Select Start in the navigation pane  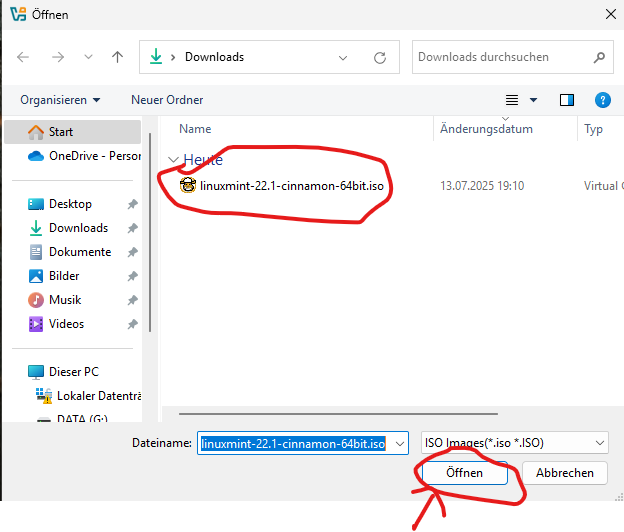coord(72,132)
